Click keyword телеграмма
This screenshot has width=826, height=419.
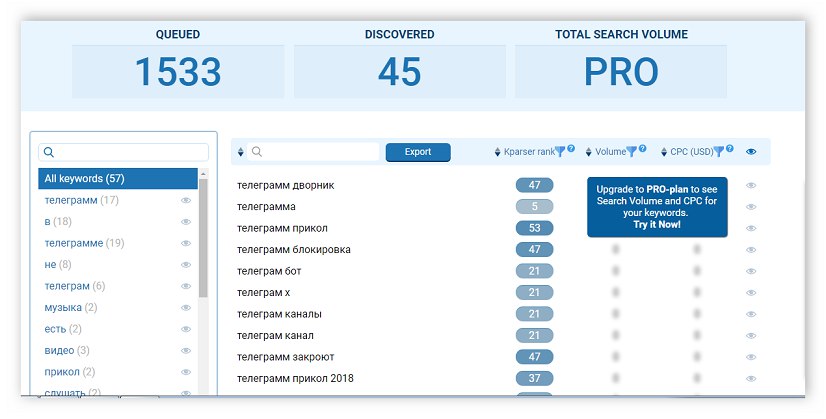[266, 207]
